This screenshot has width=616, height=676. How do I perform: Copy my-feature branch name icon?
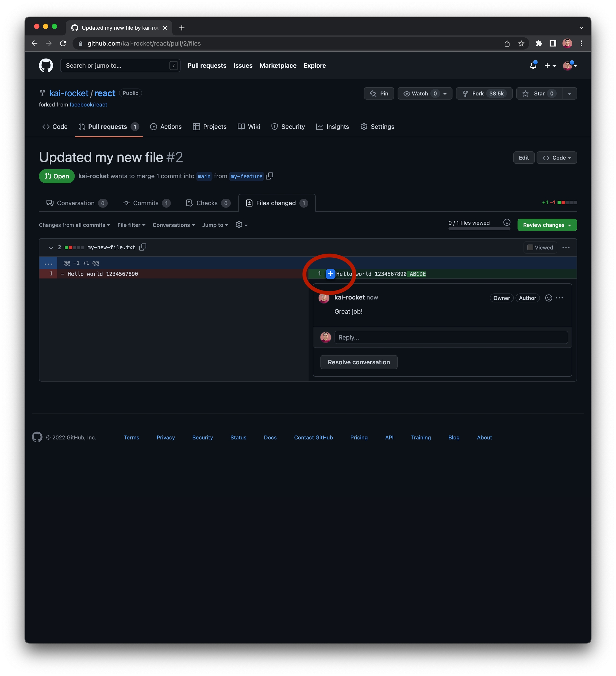point(269,176)
